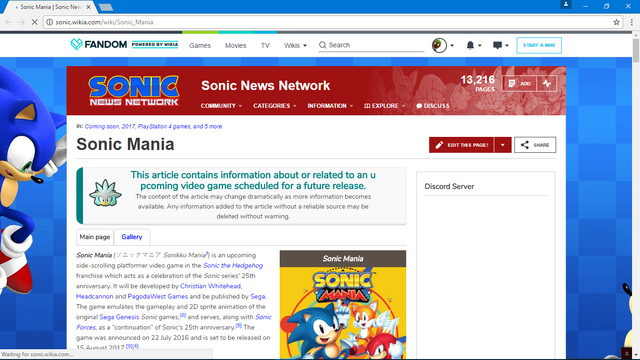
Task: Switch to the Gallery tab
Action: [x=132, y=237]
